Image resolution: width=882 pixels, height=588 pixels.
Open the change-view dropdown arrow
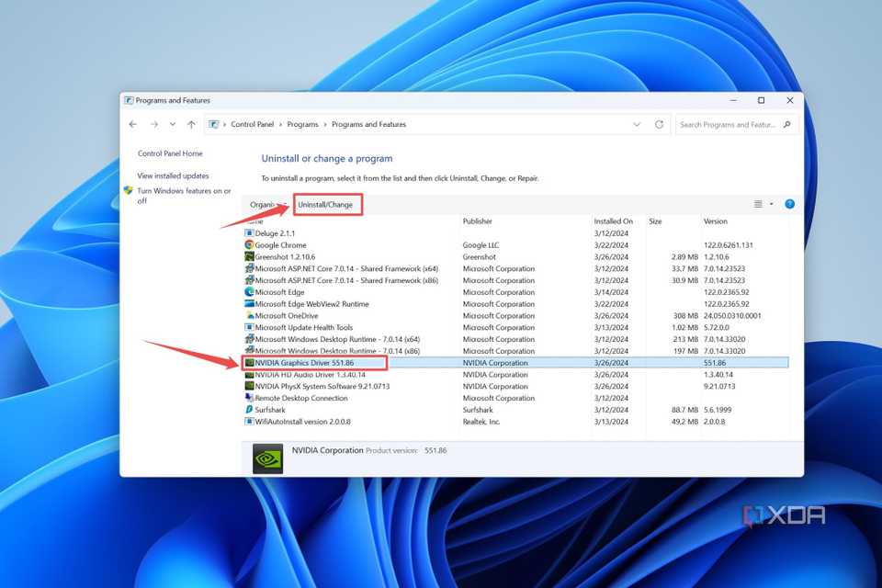click(772, 204)
